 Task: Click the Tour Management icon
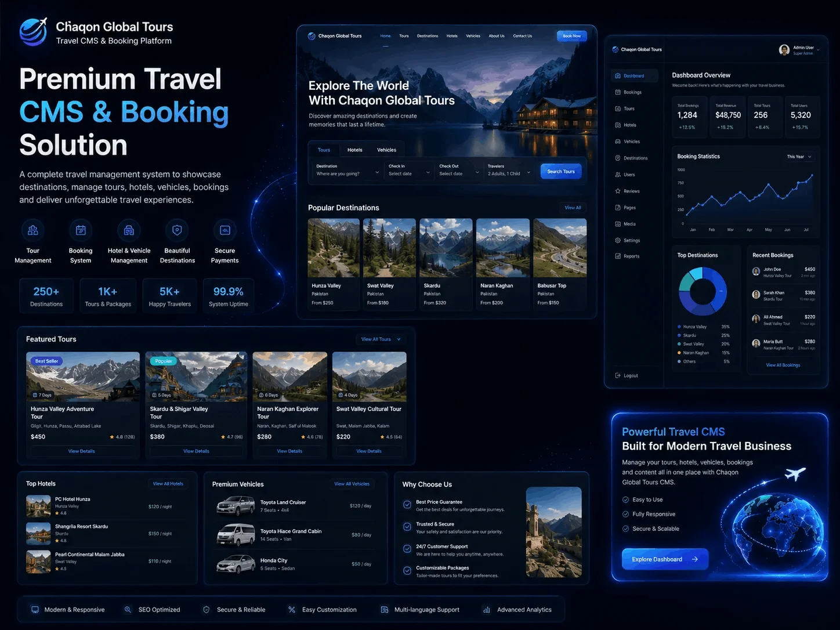[x=33, y=230]
